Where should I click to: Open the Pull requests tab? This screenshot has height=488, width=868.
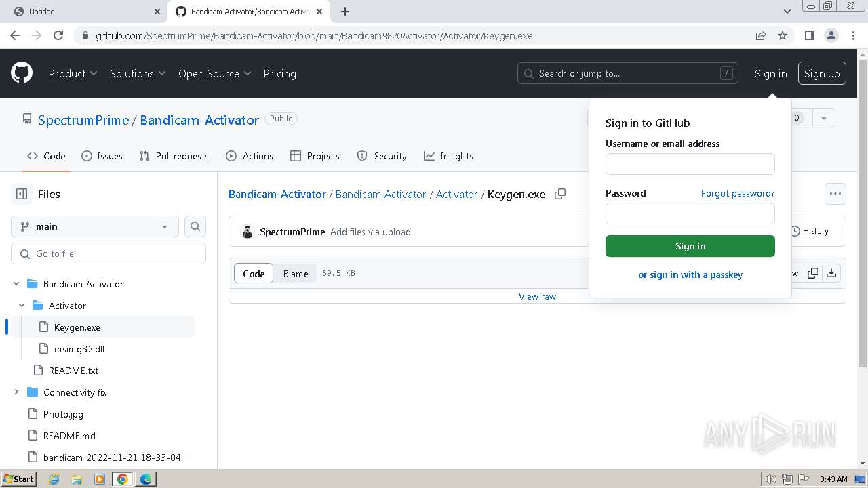pyautogui.click(x=174, y=156)
